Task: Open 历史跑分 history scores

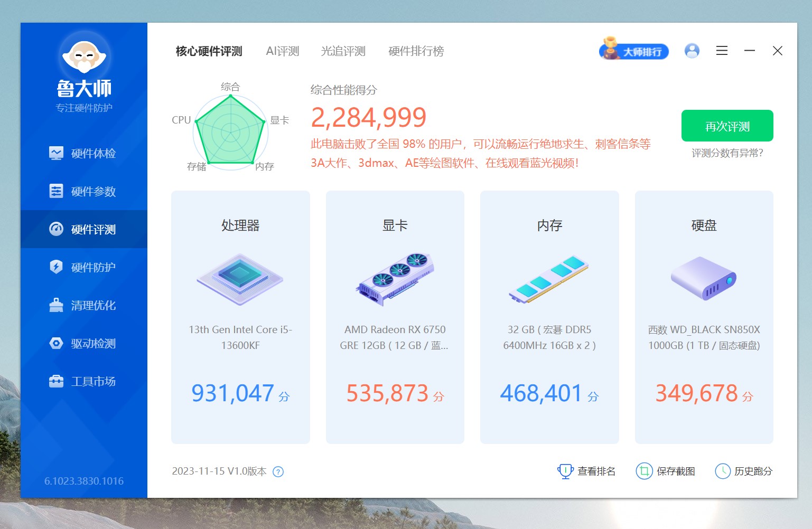Action: [x=744, y=471]
